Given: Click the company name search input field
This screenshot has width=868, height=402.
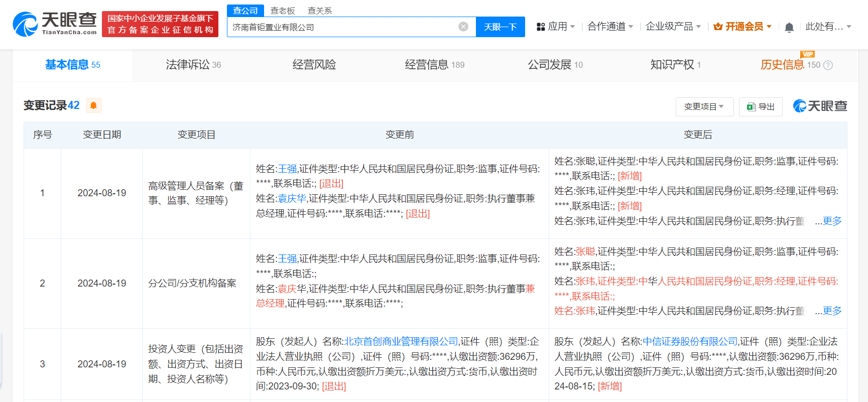Looking at the screenshot, I should tap(341, 27).
